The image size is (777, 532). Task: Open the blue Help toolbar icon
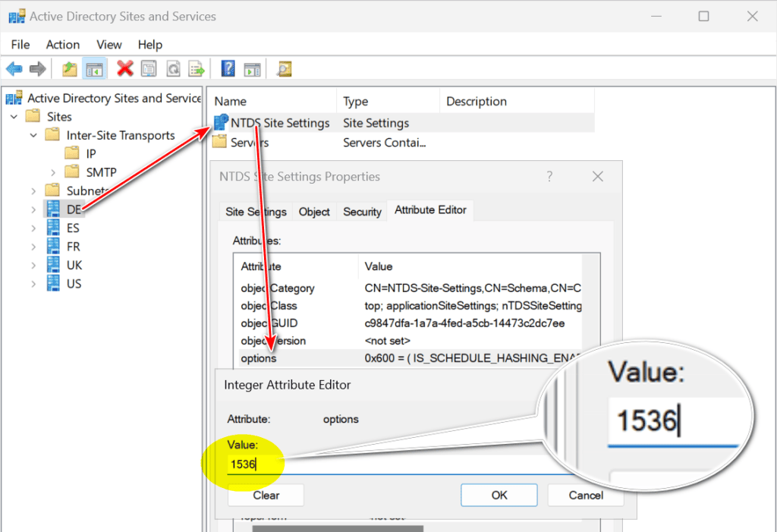pyautogui.click(x=228, y=69)
